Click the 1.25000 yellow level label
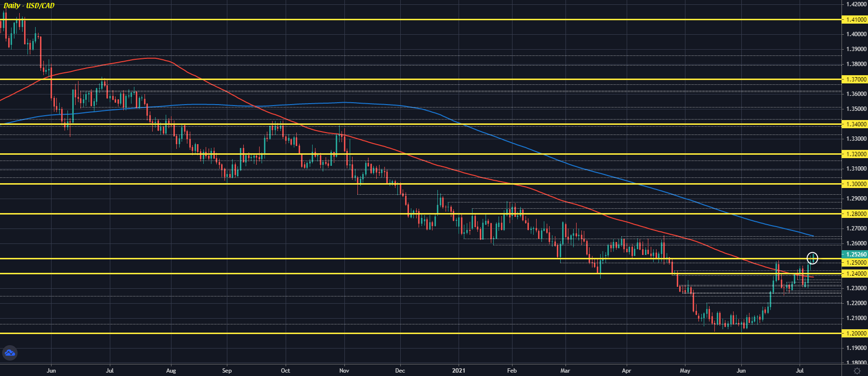This screenshot has height=376, width=868. 854,263
